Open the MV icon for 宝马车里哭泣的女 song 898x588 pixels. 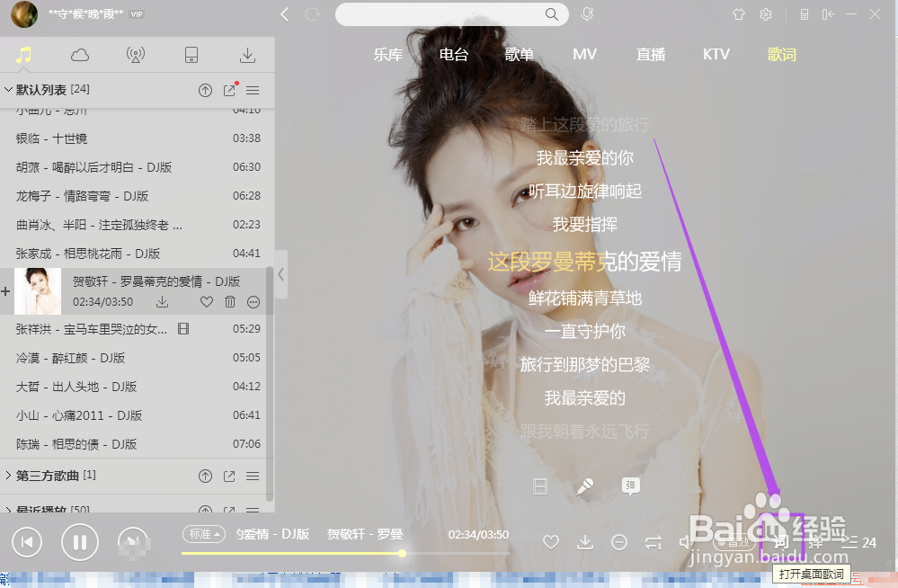(183, 329)
